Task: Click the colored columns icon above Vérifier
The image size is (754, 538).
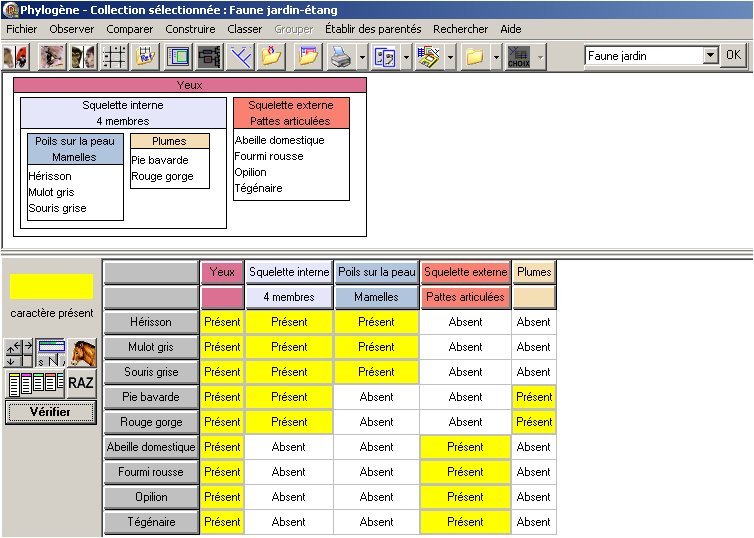Action: [34, 382]
